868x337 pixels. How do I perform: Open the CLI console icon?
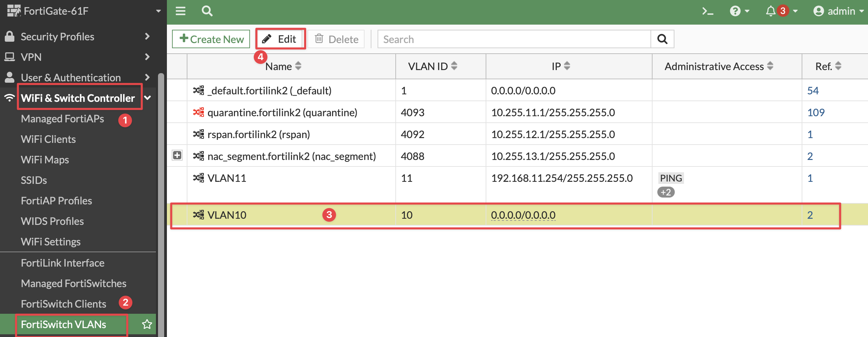tap(707, 11)
